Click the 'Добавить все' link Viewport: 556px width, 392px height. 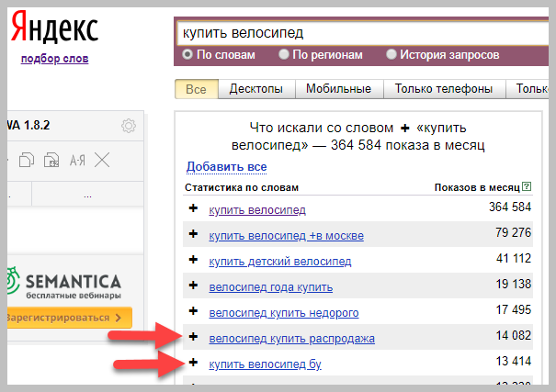[x=226, y=167]
